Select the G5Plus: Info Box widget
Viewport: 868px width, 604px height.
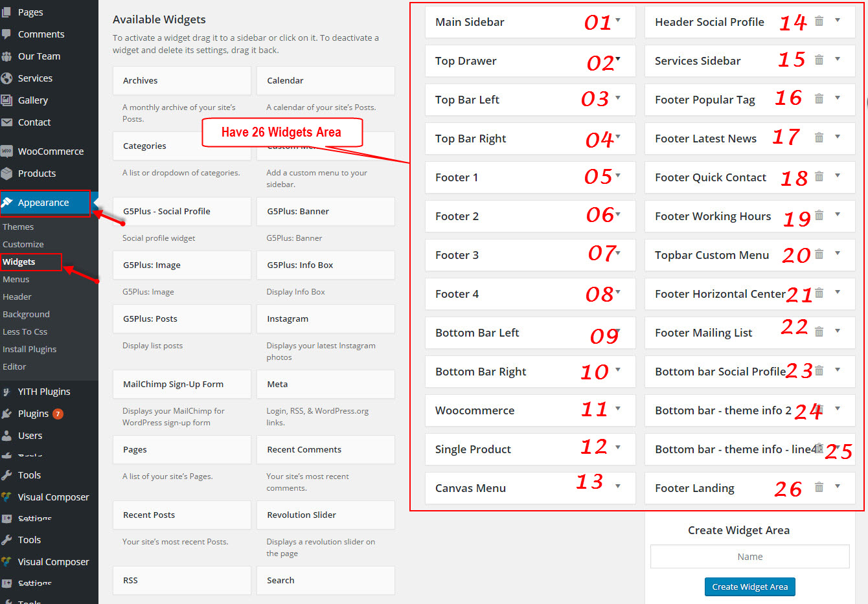326,265
